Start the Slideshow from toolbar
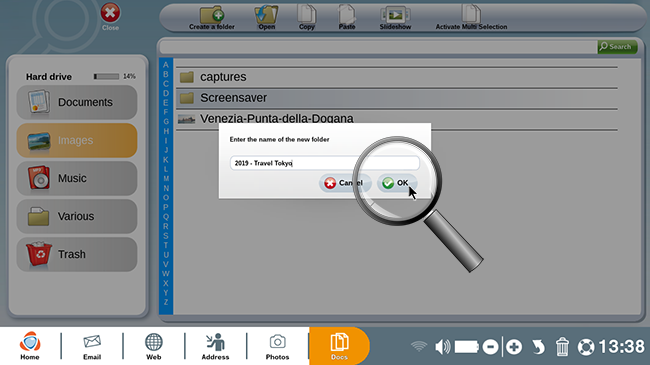 (395, 18)
